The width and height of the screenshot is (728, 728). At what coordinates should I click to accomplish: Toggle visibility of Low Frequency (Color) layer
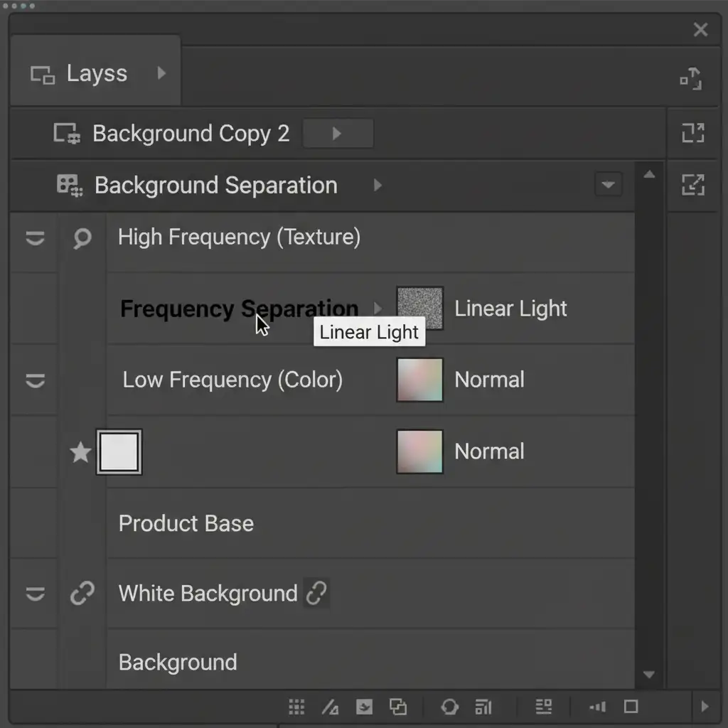click(35, 381)
